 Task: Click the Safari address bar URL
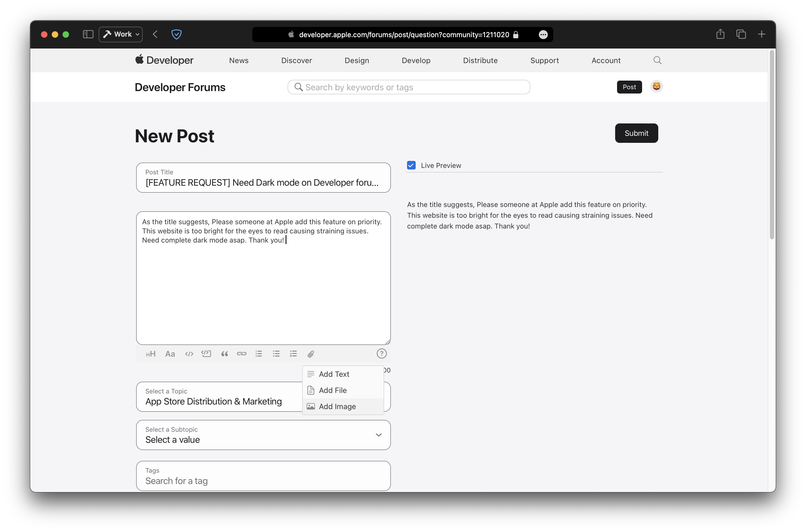point(404,34)
